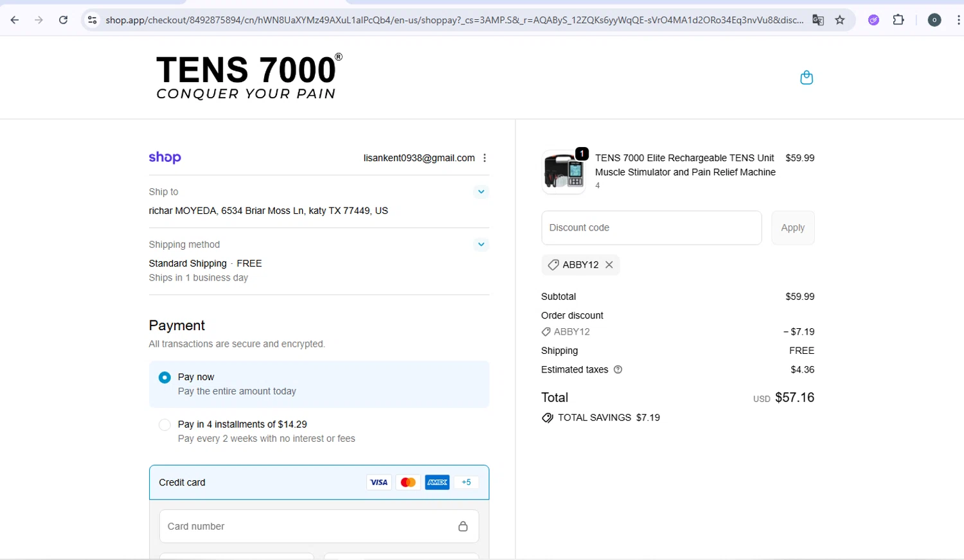The width and height of the screenshot is (964, 560).
Task: Show estimated taxes help tooltip
Action: [x=618, y=370]
